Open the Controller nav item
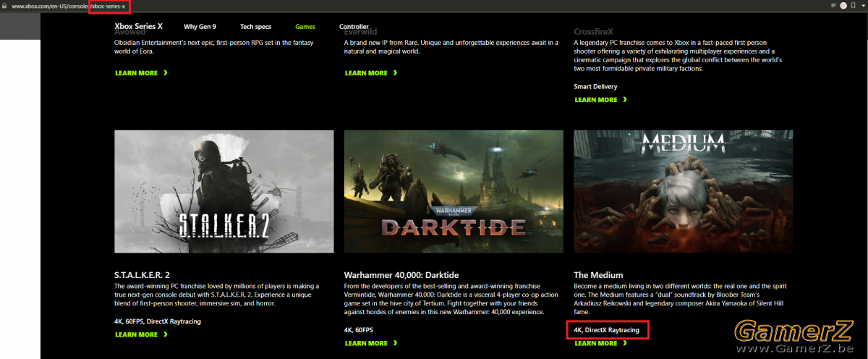This screenshot has width=868, height=359. point(354,27)
